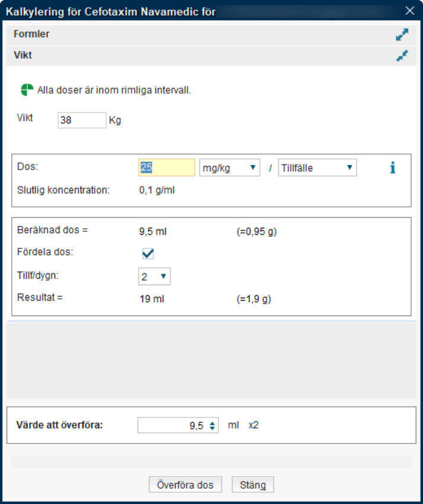Collapse the Vikt section icon

click(x=402, y=56)
